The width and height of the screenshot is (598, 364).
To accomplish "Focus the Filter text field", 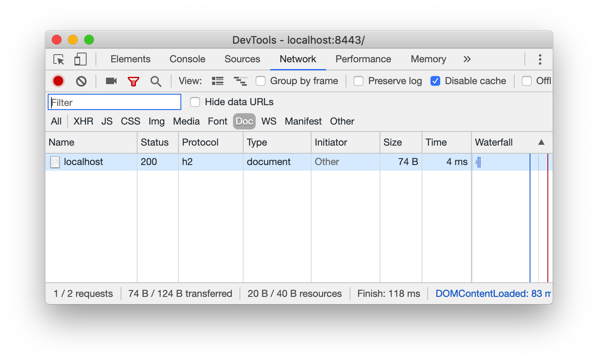I will [x=115, y=102].
